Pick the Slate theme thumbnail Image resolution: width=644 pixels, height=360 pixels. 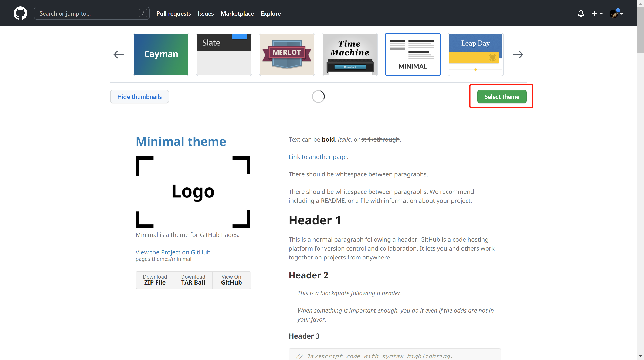[x=224, y=54]
